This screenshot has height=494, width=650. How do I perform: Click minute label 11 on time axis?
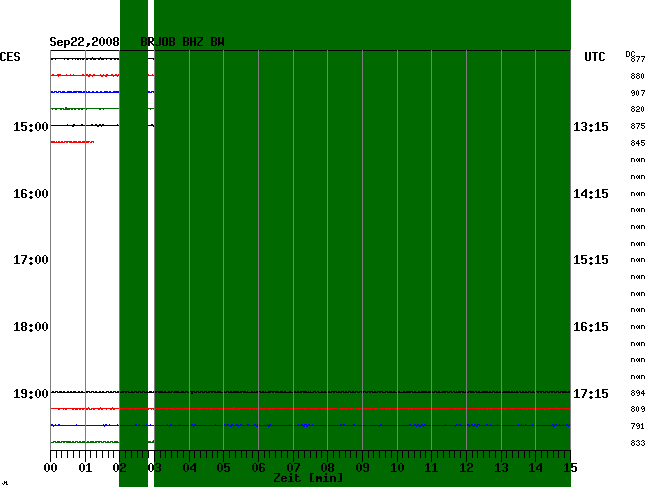click(x=432, y=468)
